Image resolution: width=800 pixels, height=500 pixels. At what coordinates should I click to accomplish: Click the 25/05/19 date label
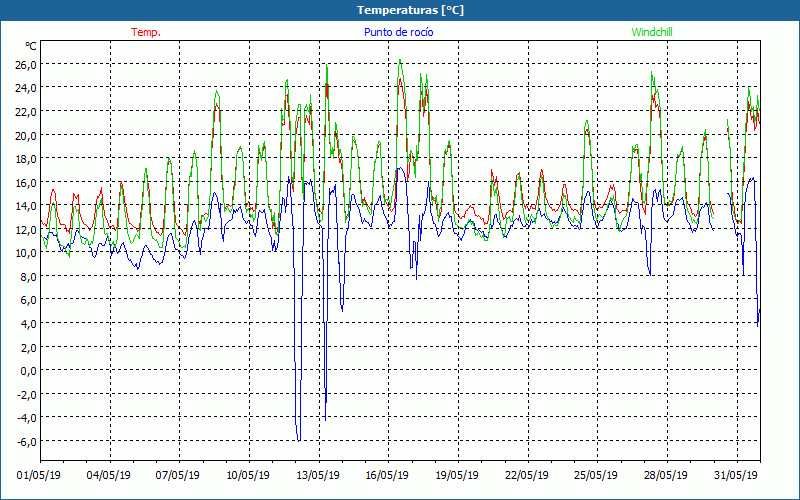click(596, 476)
